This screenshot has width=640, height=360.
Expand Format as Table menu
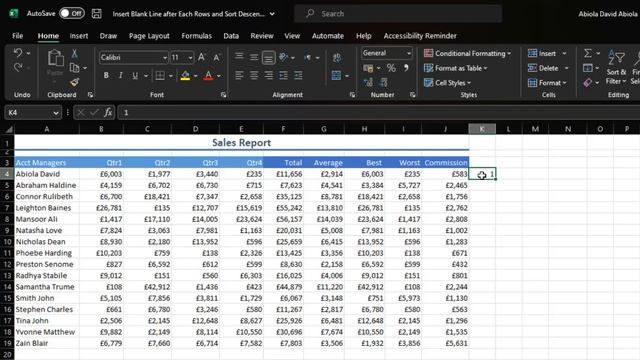click(x=456, y=68)
